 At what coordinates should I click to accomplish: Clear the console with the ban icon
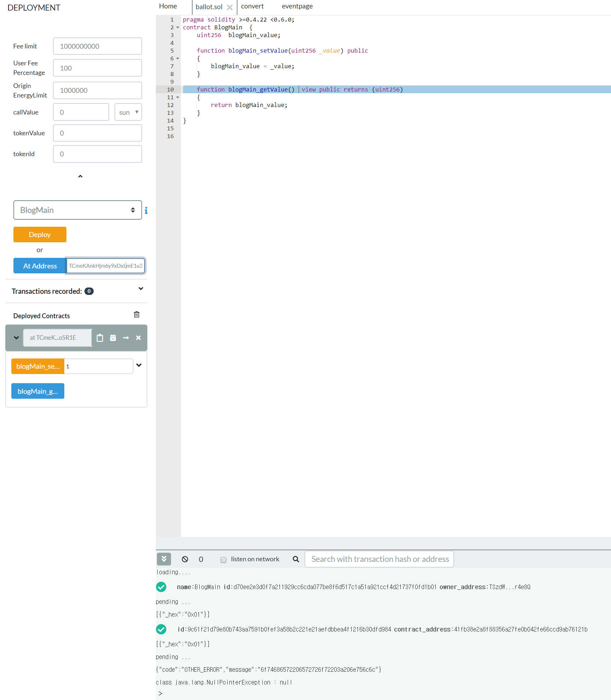click(x=185, y=559)
